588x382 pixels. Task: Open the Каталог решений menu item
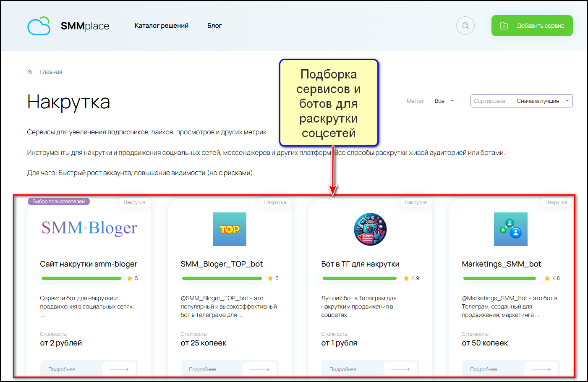[x=161, y=25]
